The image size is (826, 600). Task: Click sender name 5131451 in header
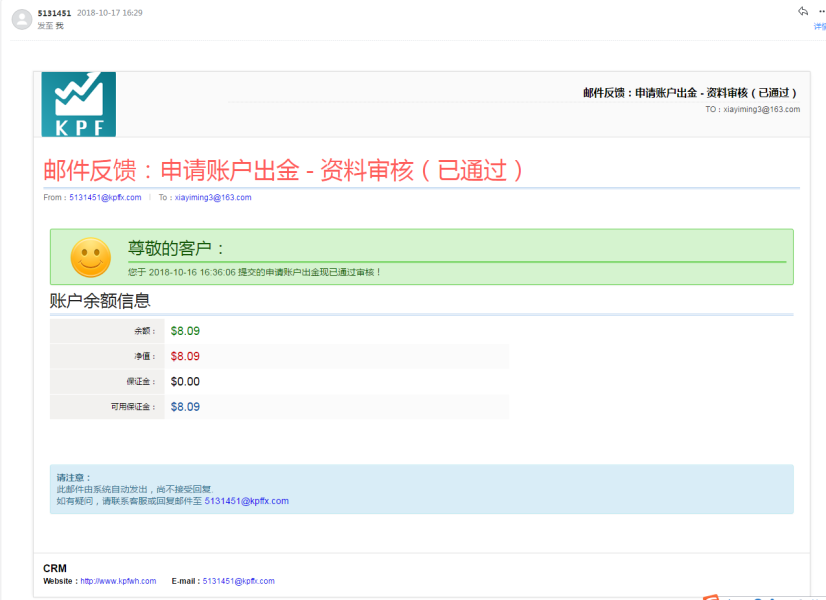(x=53, y=13)
